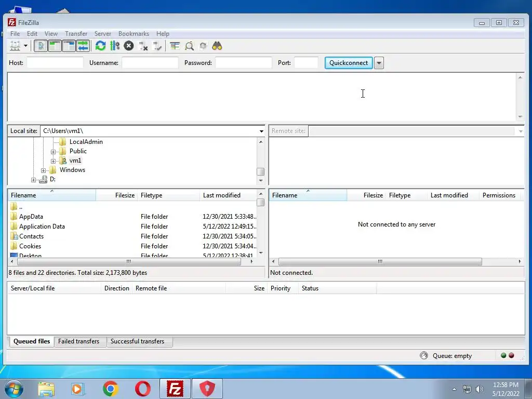Viewport: 532px width, 399px height.
Task: Open the Help menu
Action: [x=163, y=34]
